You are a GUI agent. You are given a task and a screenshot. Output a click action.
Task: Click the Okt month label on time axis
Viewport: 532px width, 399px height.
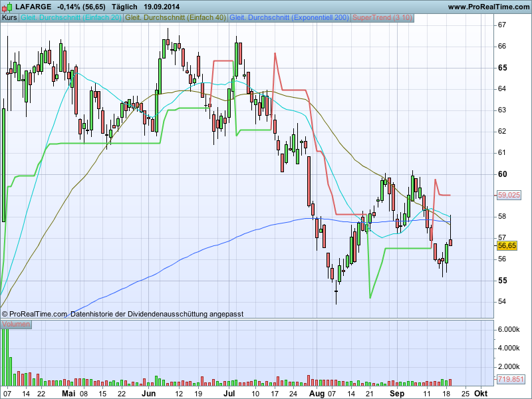tap(481, 394)
